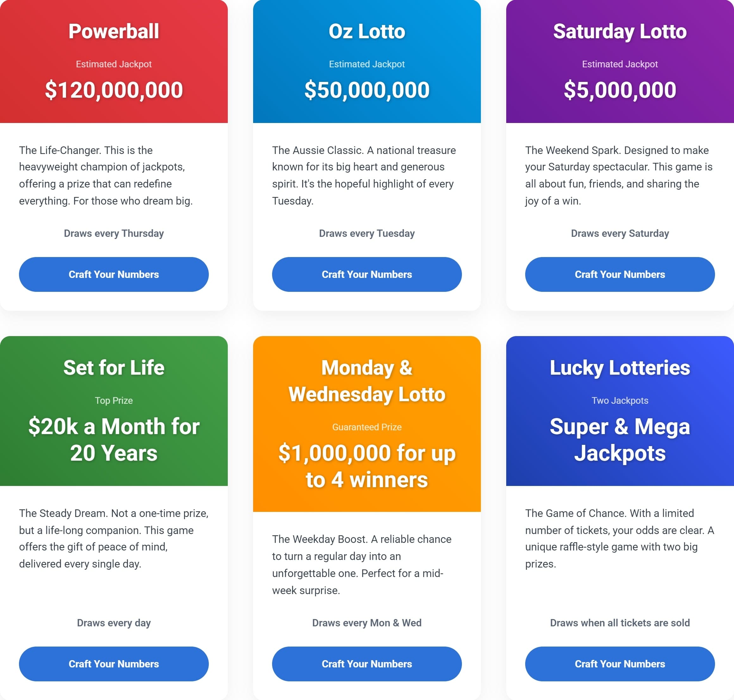Click Craft Your Numbers for Oz Lotto

coord(367,274)
